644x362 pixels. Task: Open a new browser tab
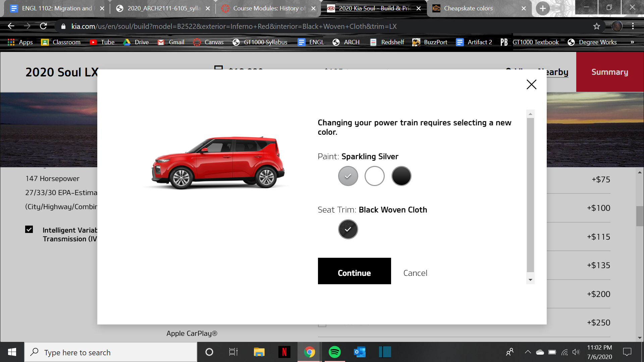pyautogui.click(x=543, y=8)
